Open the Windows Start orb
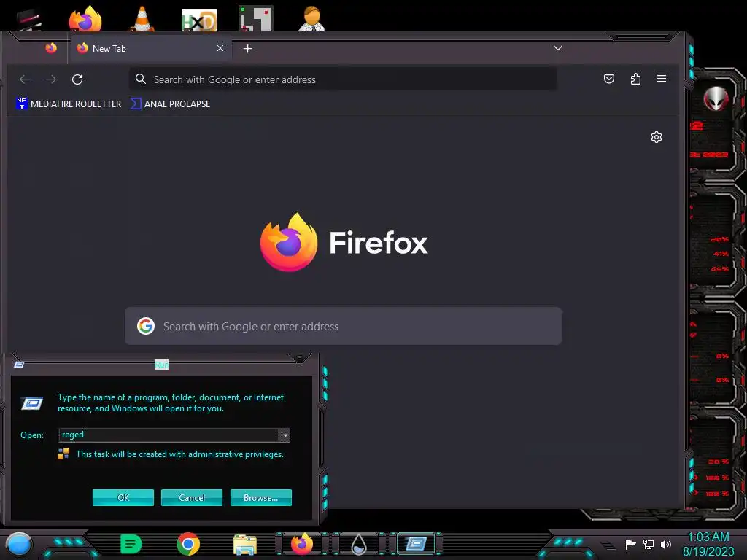 coord(18,545)
